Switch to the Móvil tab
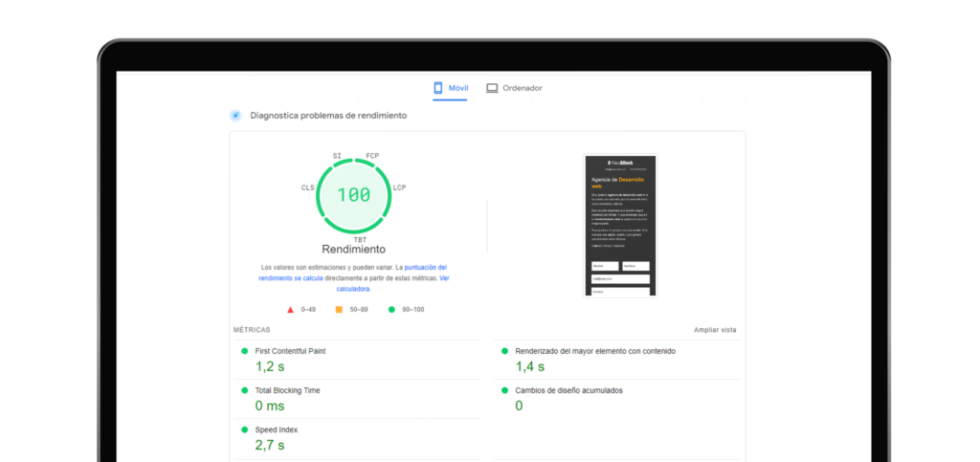Screen dimensions: 980x462 [452, 88]
